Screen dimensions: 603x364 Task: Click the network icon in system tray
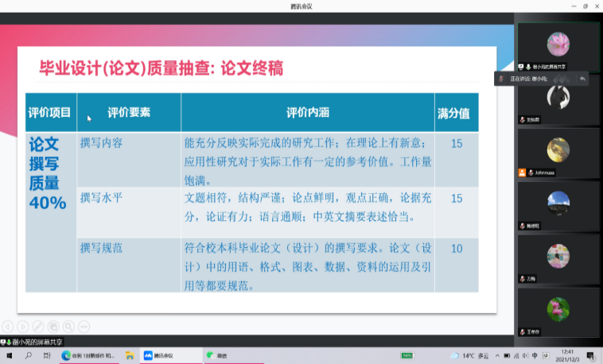point(515,355)
